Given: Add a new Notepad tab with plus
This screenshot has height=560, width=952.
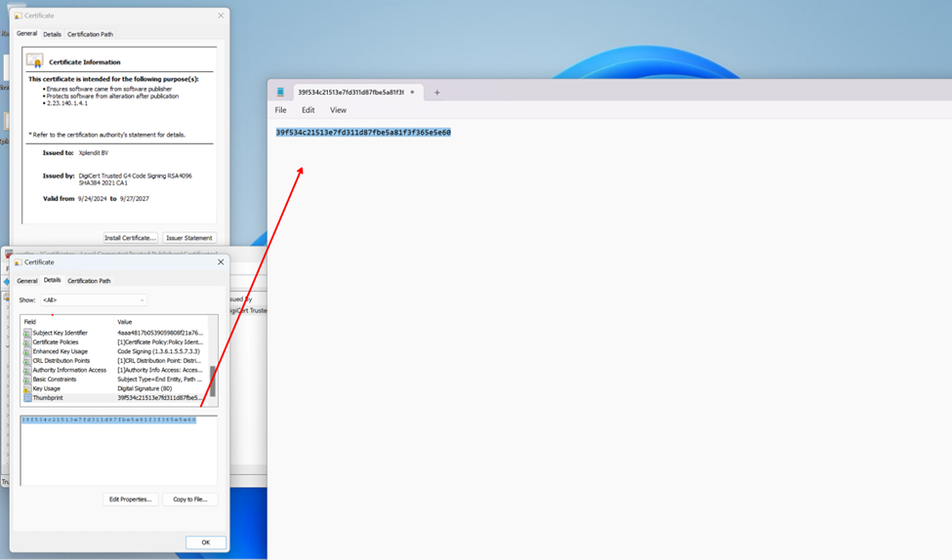Looking at the screenshot, I should [x=436, y=93].
